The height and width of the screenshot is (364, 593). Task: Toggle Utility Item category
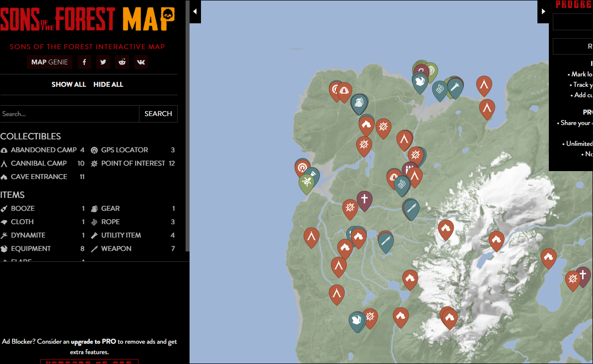[133, 235]
